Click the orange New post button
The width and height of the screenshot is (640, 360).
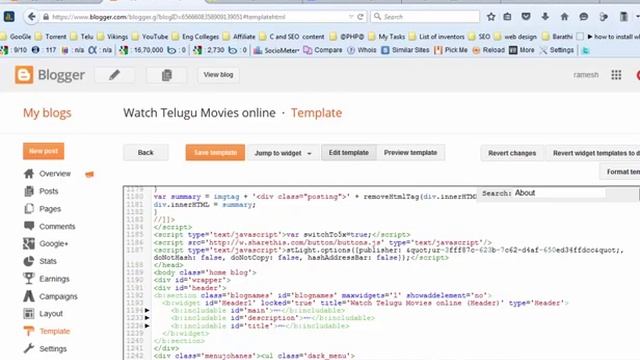(x=44, y=151)
